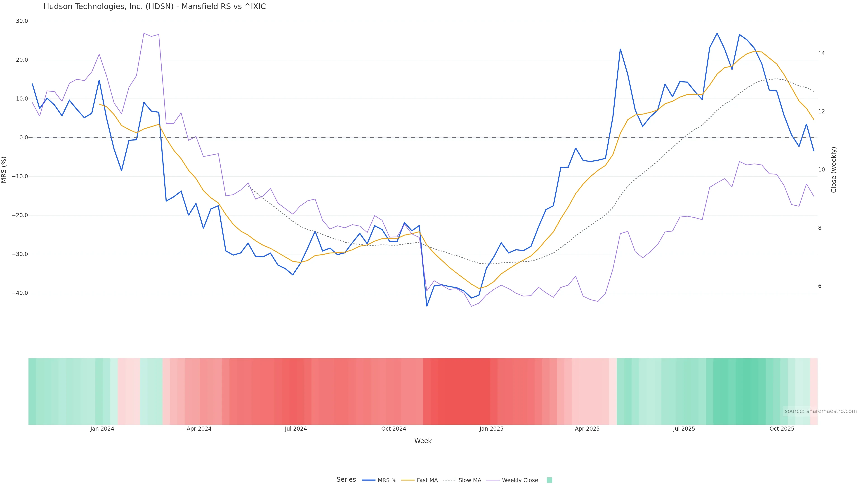Viewport: 868px width, 488px height.
Task: Click the Oct 2025 x-axis tick label
Action: (782, 429)
